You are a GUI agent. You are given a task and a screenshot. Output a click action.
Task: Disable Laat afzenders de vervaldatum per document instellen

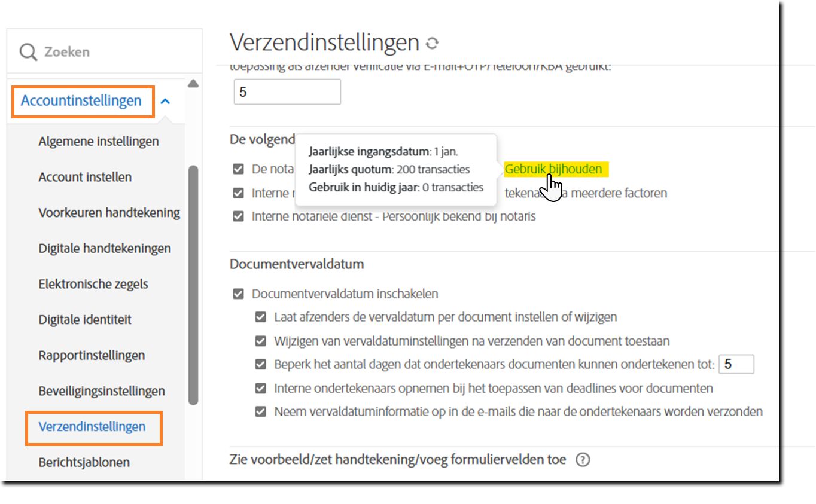pyautogui.click(x=260, y=317)
